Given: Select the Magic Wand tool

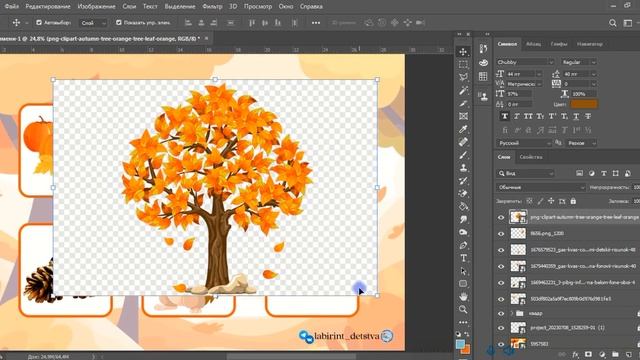Looking at the screenshot, I should coord(463,90).
